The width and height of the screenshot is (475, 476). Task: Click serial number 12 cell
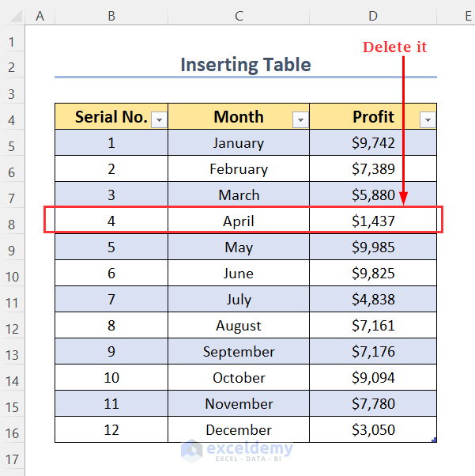click(x=111, y=430)
